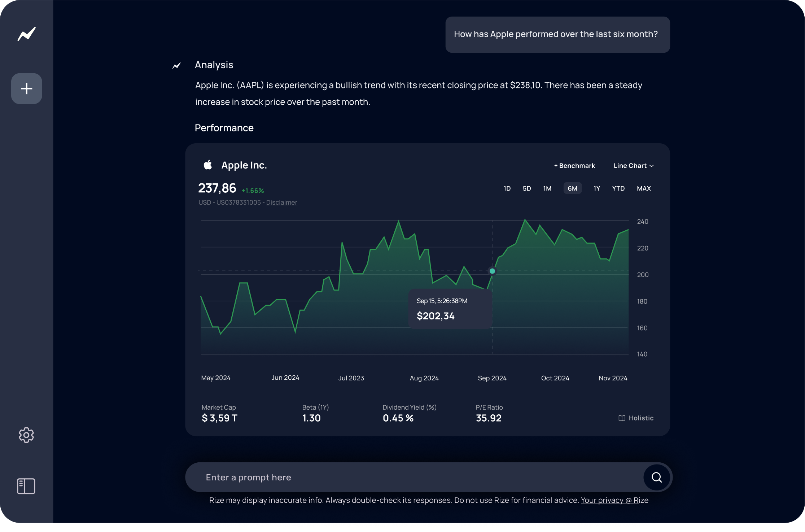Select the YTD time range
Image resolution: width=805 pixels, height=532 pixels.
[618, 188]
